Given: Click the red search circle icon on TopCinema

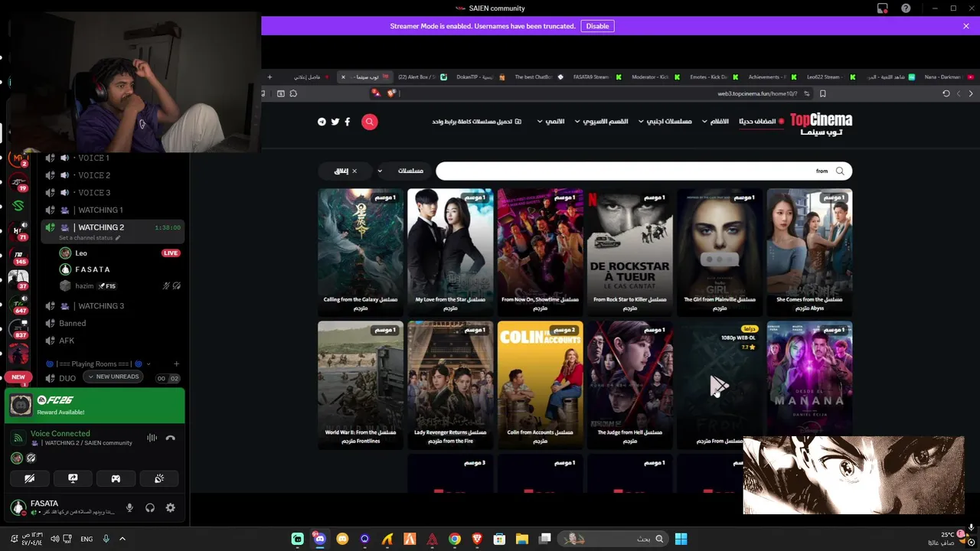Looking at the screenshot, I should [x=370, y=122].
